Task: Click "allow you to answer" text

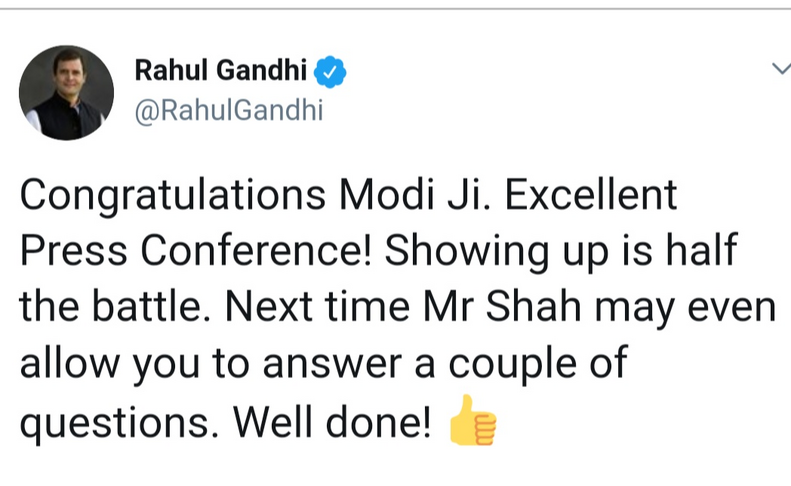Action: tap(199, 365)
